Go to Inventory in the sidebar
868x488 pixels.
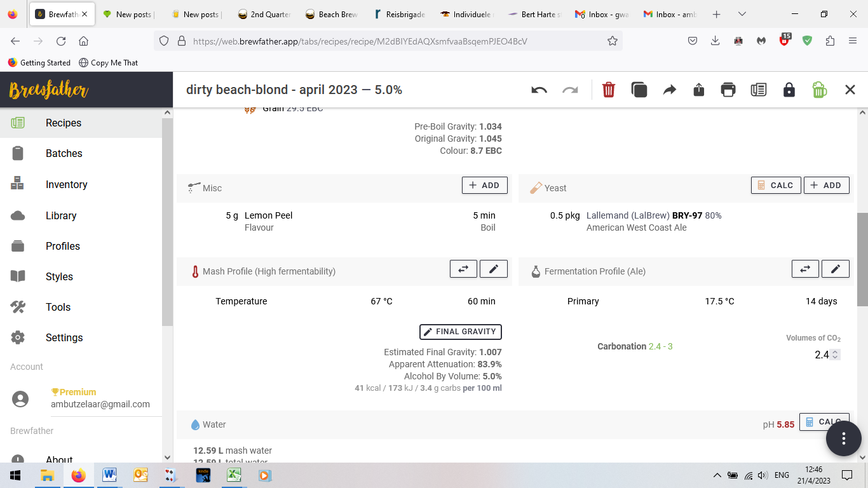point(66,184)
